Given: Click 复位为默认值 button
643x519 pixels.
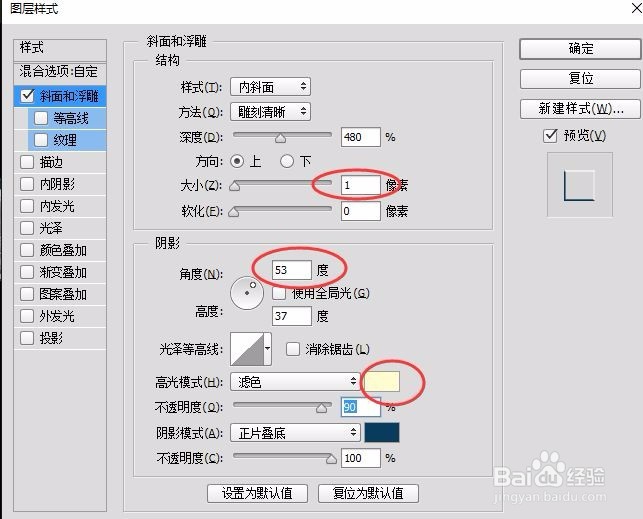Looking at the screenshot, I should [x=368, y=493].
